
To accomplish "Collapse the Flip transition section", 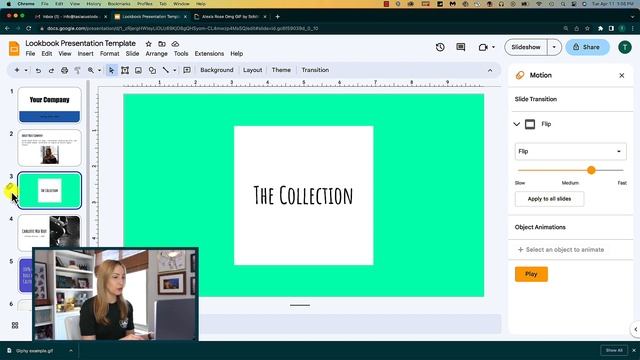I will tap(517, 124).
